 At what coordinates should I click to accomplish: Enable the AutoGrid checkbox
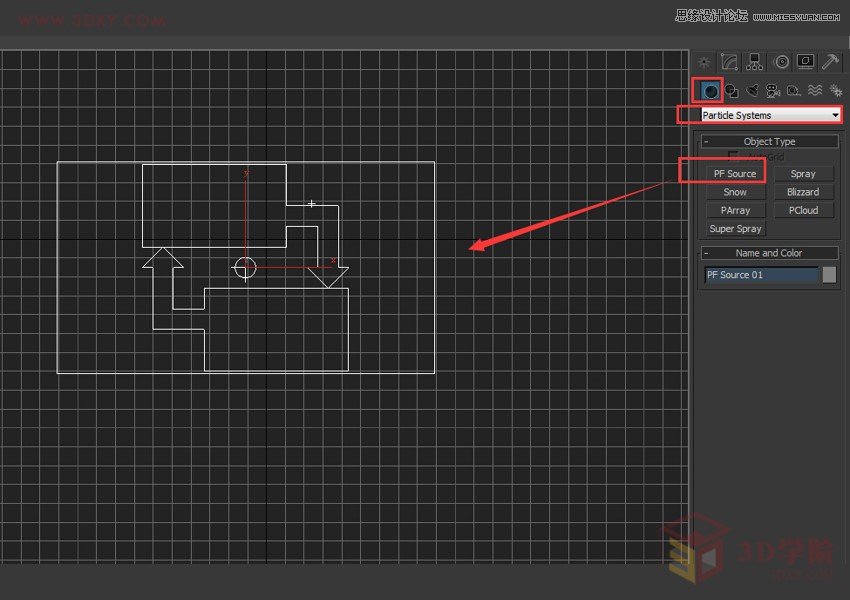[x=733, y=156]
